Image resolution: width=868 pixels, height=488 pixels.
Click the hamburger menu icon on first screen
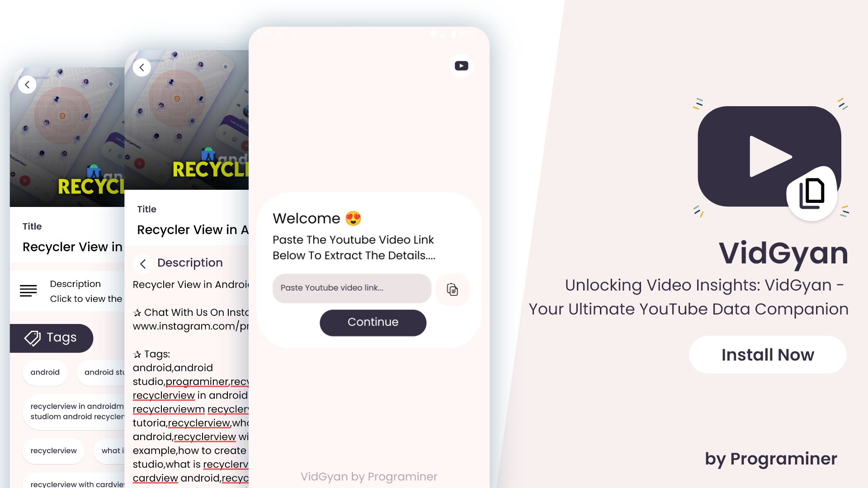click(x=28, y=291)
